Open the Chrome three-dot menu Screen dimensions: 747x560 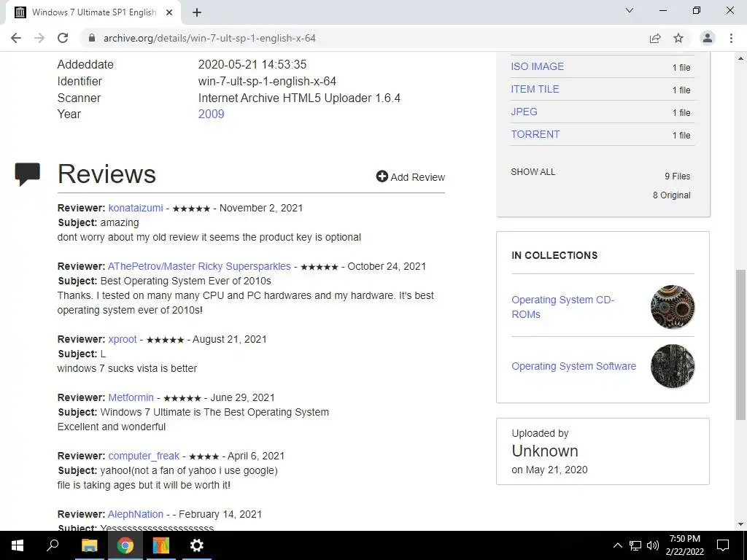pyautogui.click(x=731, y=38)
